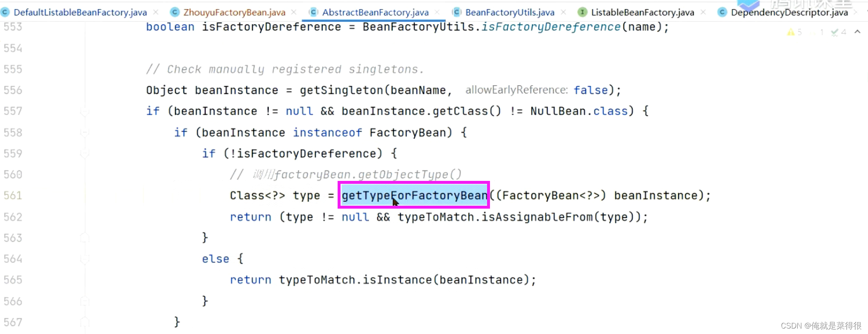Close the ListableBeanFactory.java tab
Image resolution: width=868 pixels, height=334 pixels.
[x=703, y=12]
